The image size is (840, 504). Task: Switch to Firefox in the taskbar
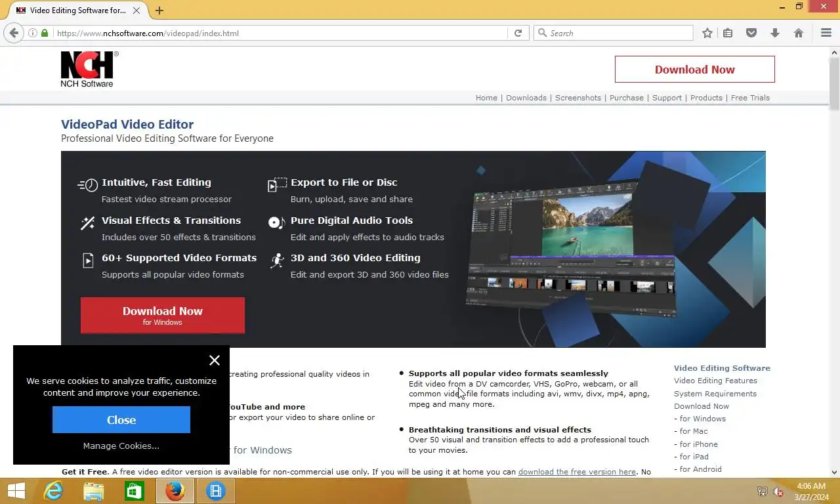[x=175, y=491]
